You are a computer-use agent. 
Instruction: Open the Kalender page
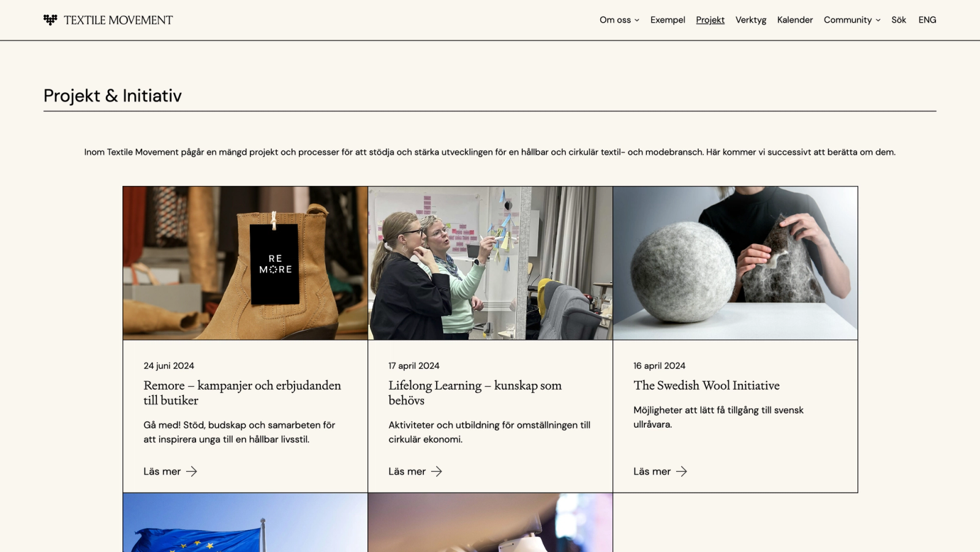click(x=795, y=20)
